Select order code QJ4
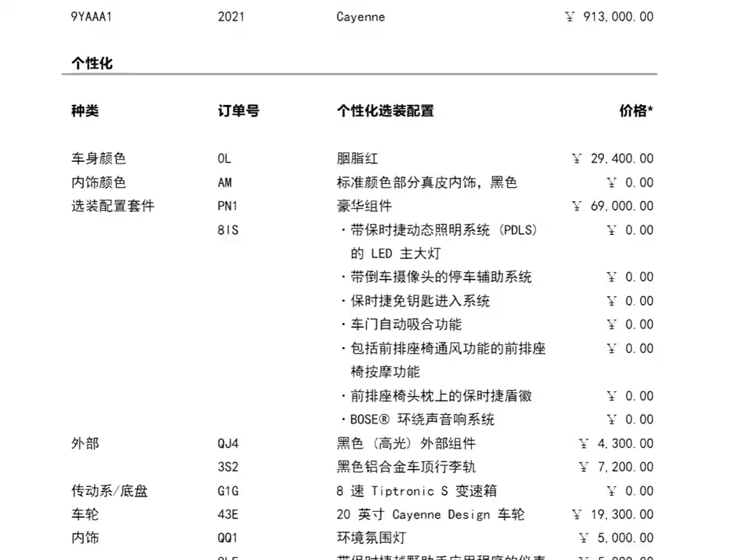The height and width of the screenshot is (560, 747). (228, 443)
